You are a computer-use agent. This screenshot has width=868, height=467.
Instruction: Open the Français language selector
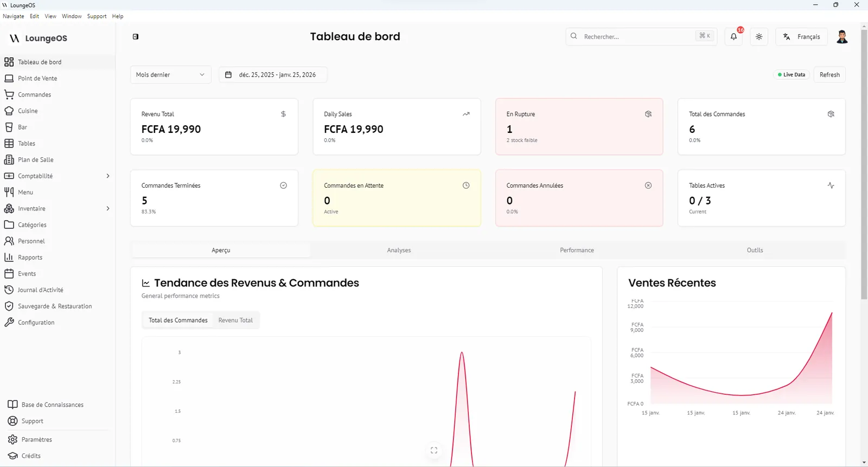[802, 37]
